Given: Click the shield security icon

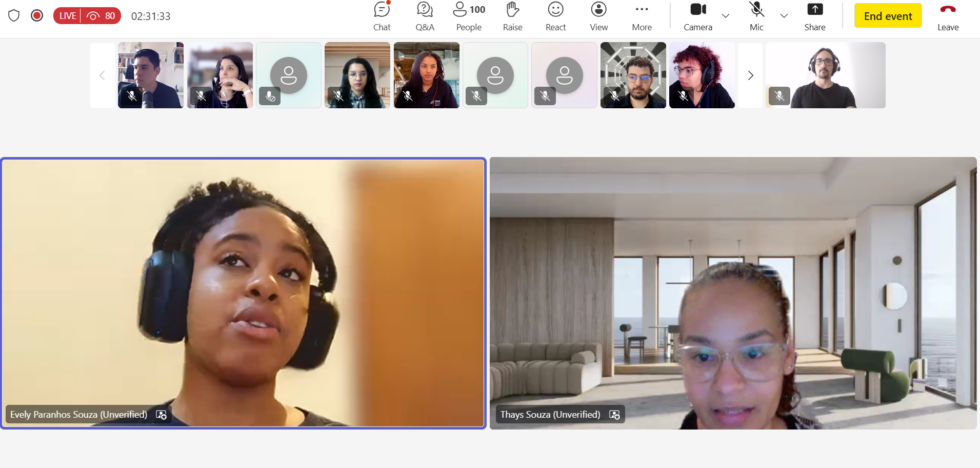Looking at the screenshot, I should click(14, 16).
